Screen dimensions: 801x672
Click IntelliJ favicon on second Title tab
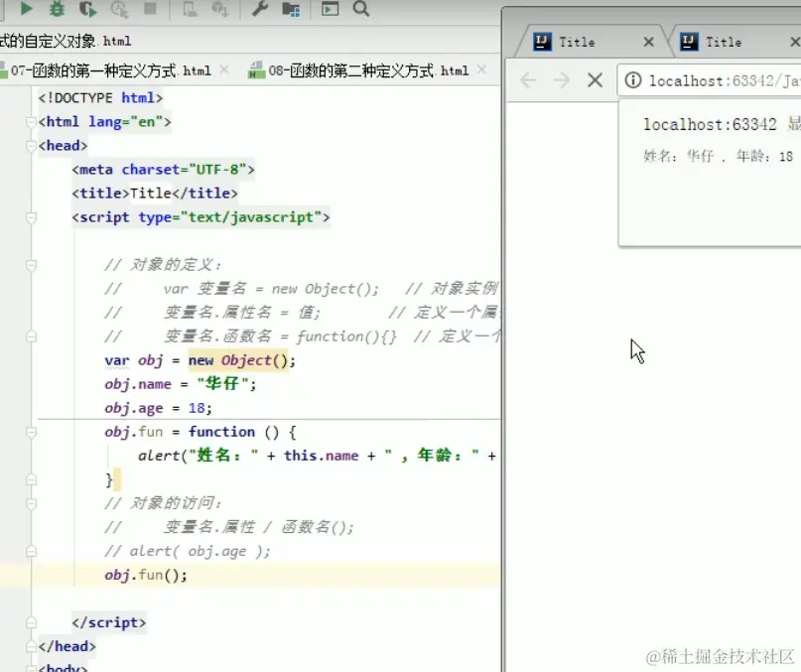point(689,42)
